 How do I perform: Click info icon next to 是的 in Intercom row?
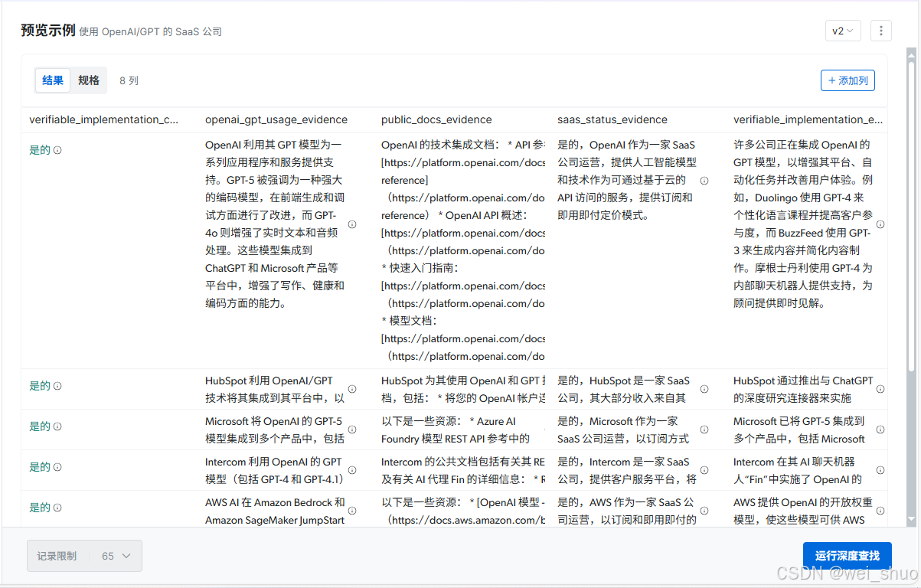(57, 467)
